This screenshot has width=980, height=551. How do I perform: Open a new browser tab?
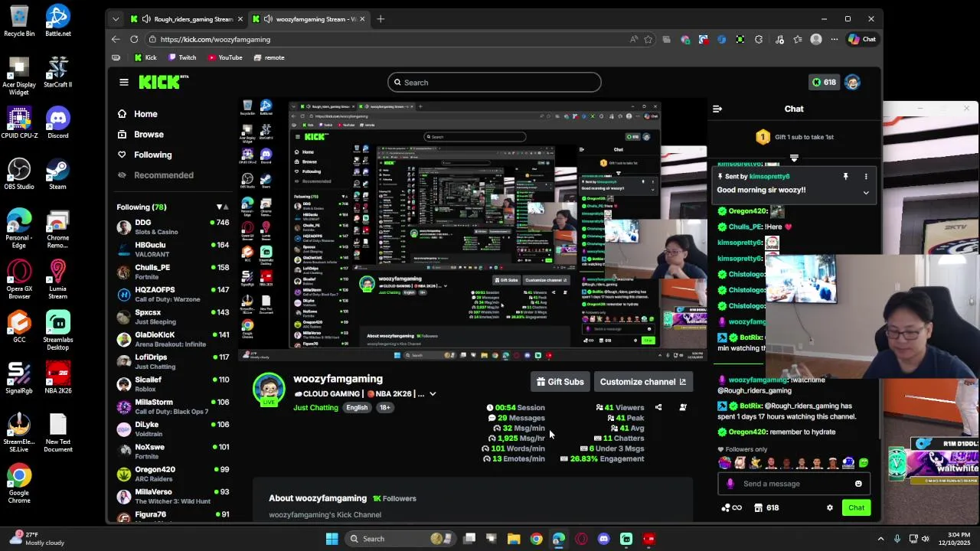click(x=381, y=19)
